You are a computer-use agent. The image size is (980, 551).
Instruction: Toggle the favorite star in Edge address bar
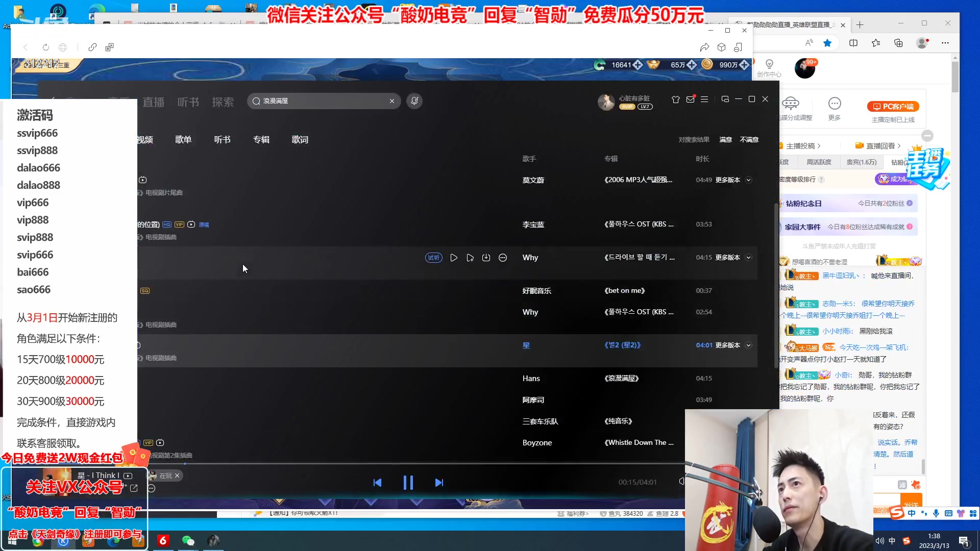[x=827, y=43]
